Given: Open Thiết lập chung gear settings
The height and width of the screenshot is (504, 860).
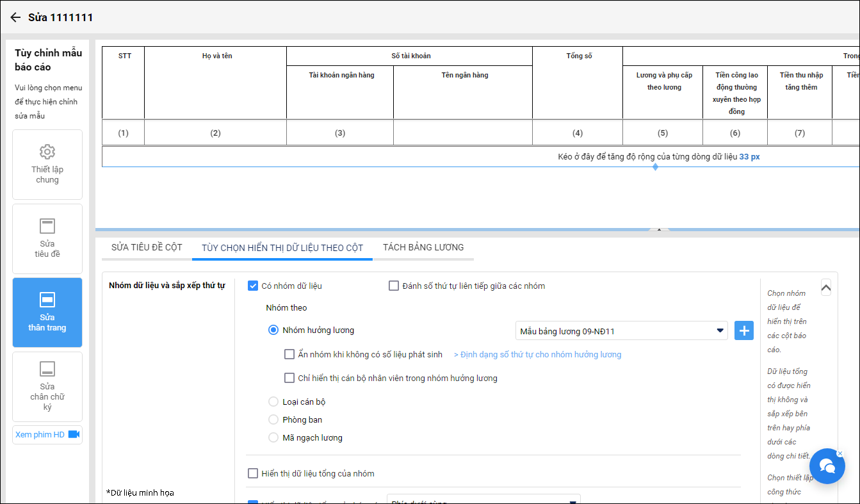Looking at the screenshot, I should 47,165.
